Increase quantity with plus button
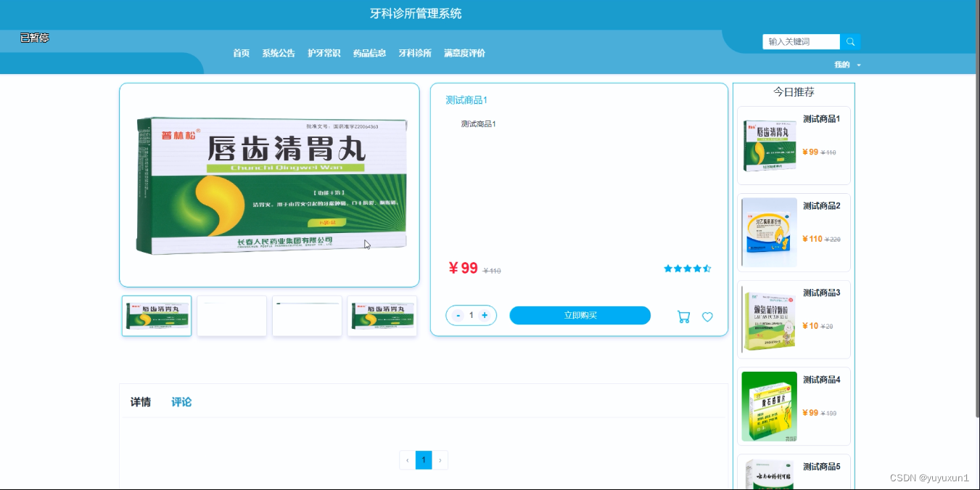 click(485, 315)
